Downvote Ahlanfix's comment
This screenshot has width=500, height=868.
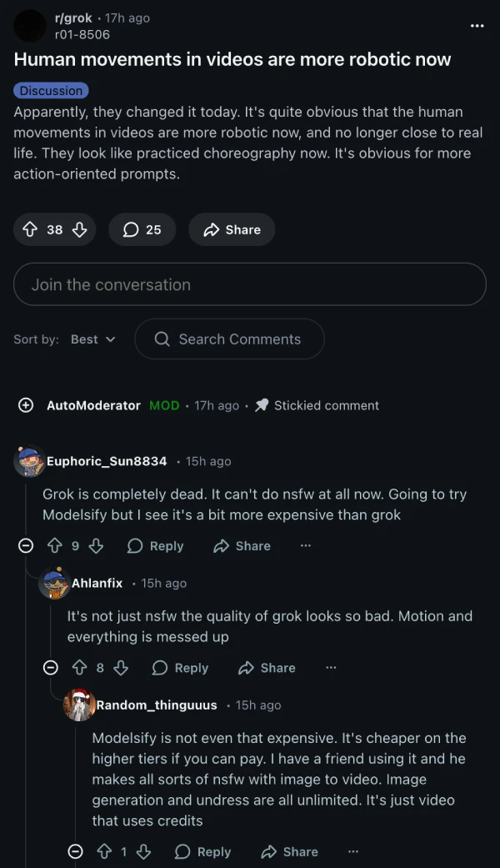click(x=121, y=668)
